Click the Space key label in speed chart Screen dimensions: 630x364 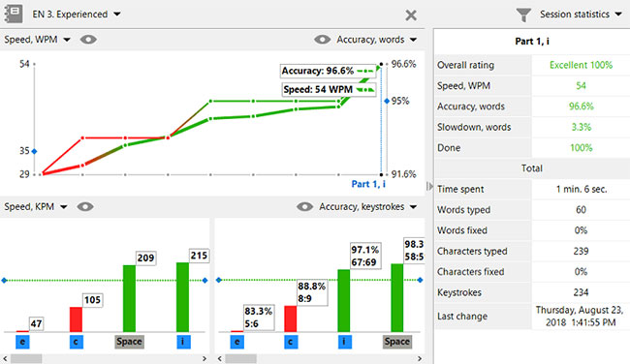(x=129, y=342)
